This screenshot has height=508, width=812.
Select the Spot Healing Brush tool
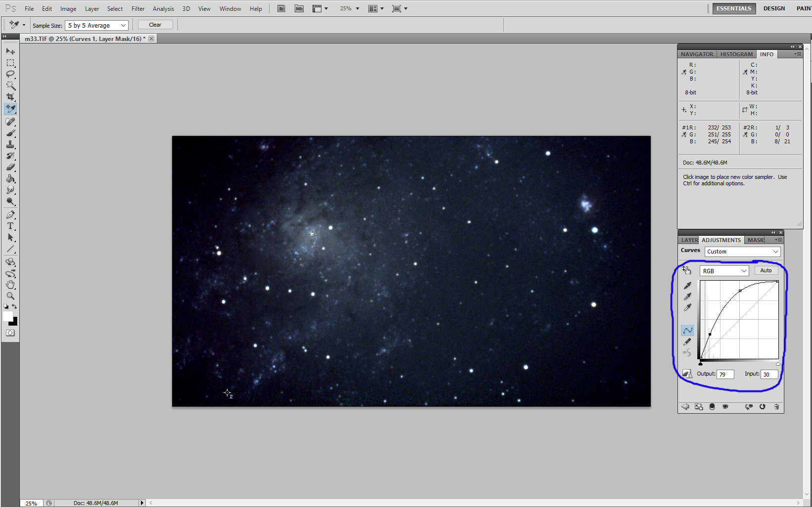[x=10, y=122]
